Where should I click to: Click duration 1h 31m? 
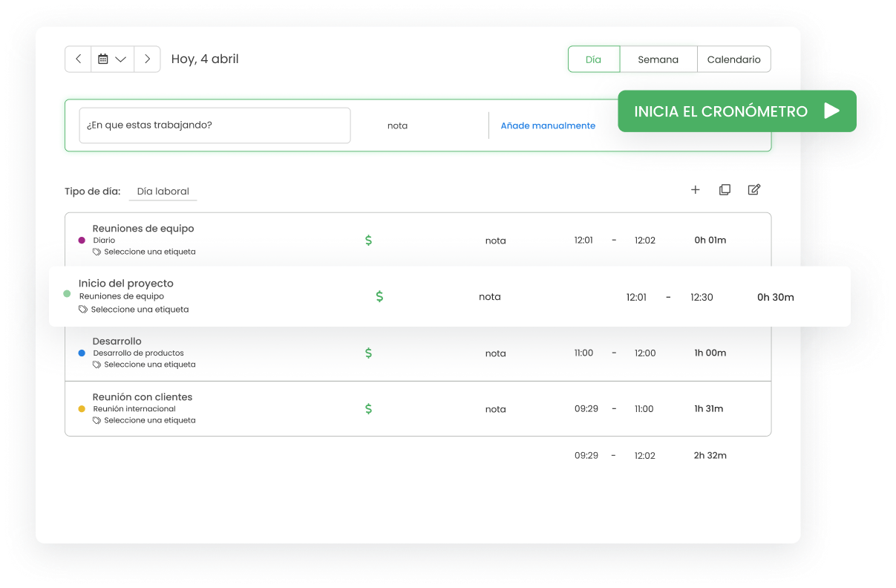click(709, 409)
